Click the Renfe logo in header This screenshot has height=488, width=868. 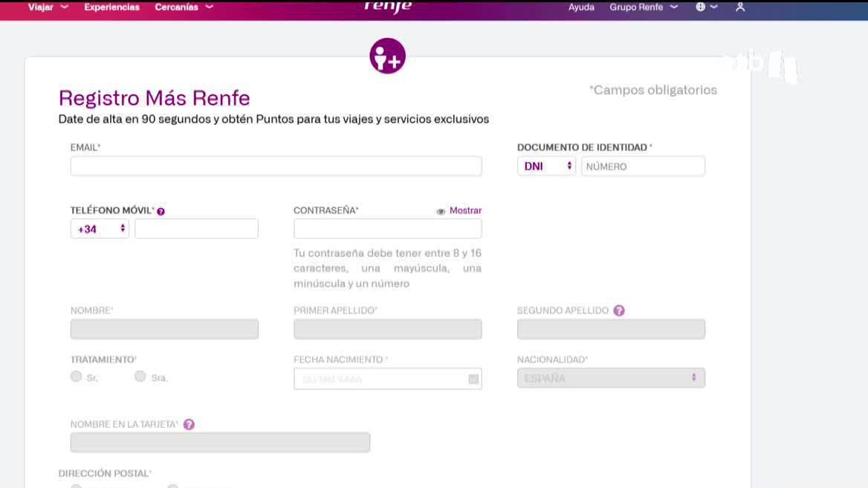tap(388, 6)
